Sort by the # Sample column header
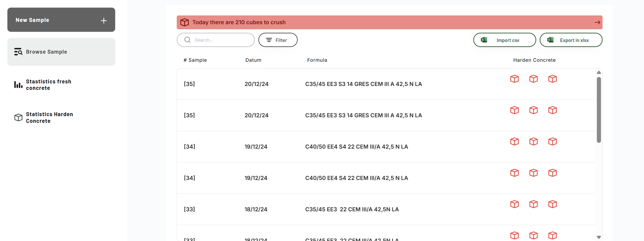This screenshot has width=644, height=241. [195, 60]
